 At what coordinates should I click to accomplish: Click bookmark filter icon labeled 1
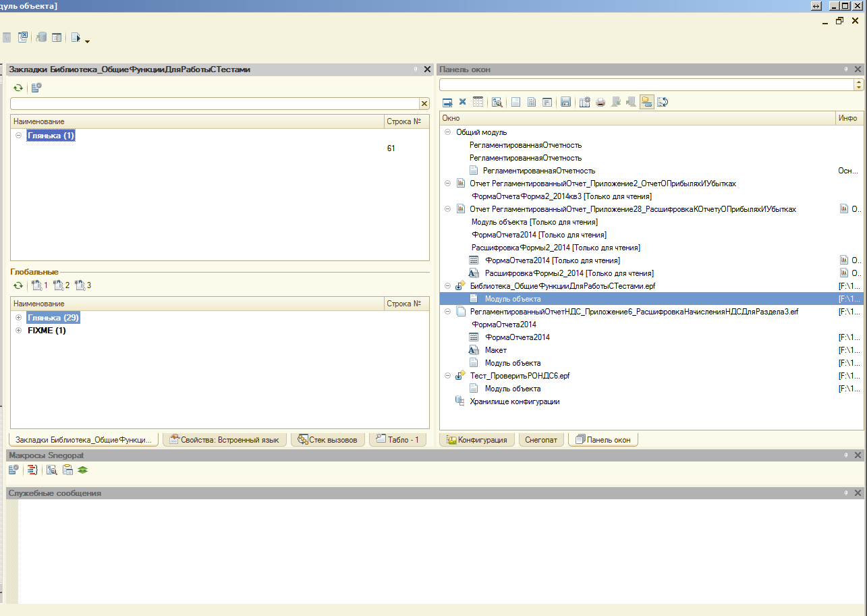tap(40, 285)
